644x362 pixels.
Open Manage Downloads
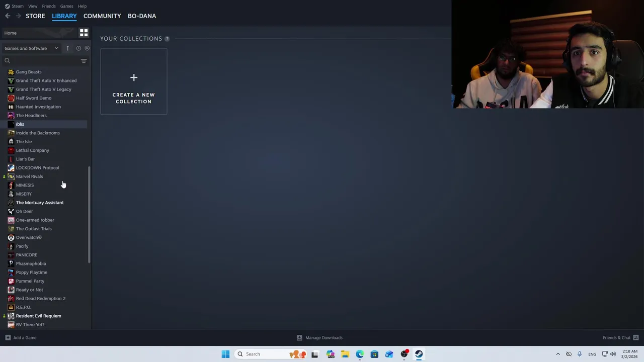[x=319, y=338]
